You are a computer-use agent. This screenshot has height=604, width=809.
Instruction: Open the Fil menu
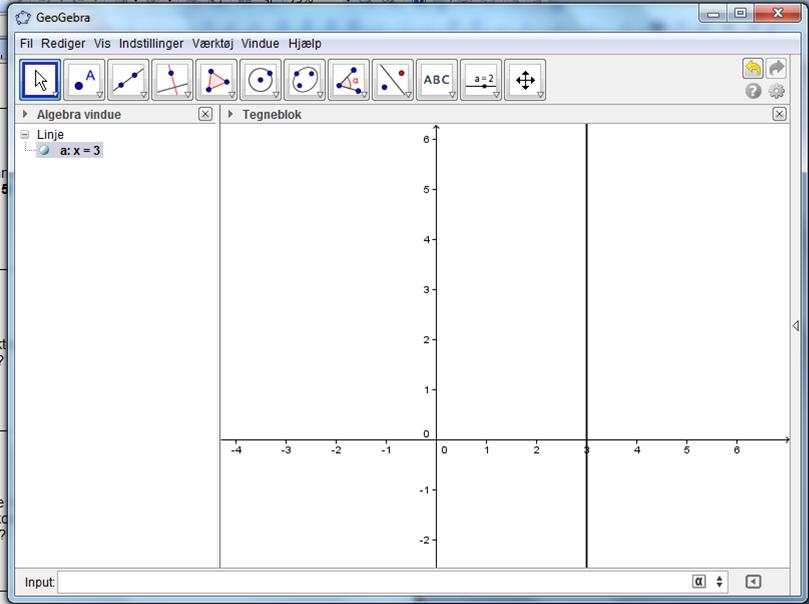point(26,44)
